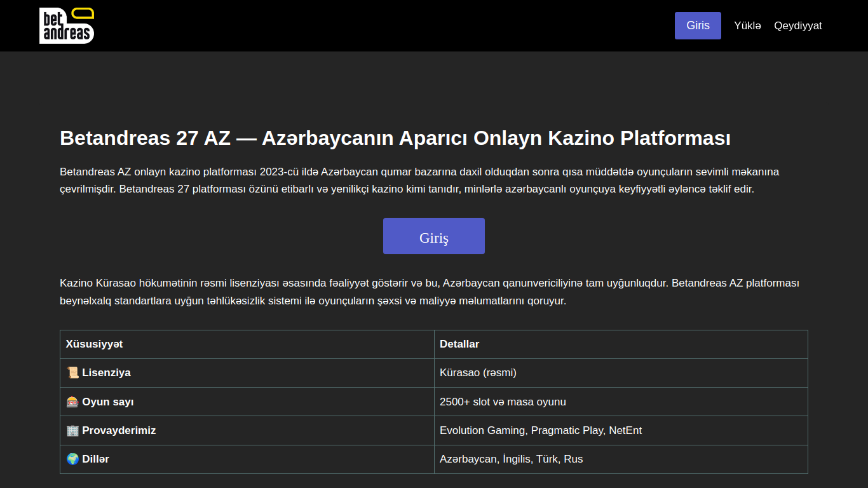Click the large Giriş button below the intro
868x488 pixels.
click(x=434, y=236)
